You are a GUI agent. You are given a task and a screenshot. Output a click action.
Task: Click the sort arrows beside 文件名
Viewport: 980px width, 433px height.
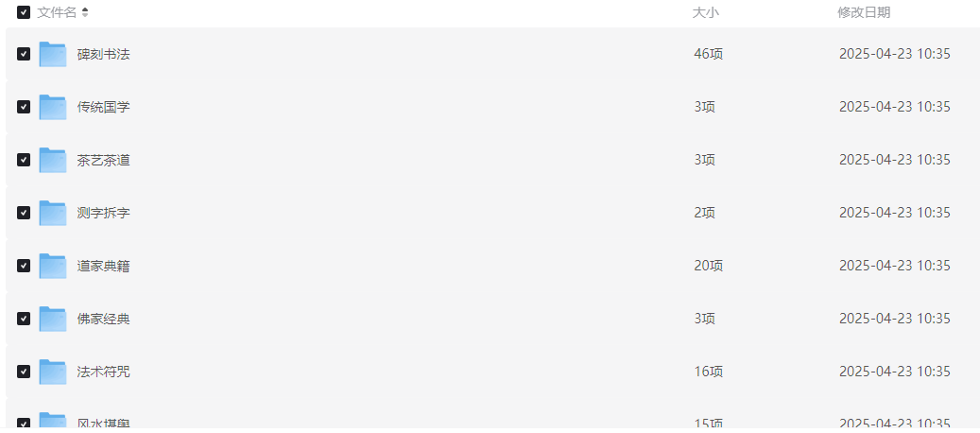click(86, 12)
